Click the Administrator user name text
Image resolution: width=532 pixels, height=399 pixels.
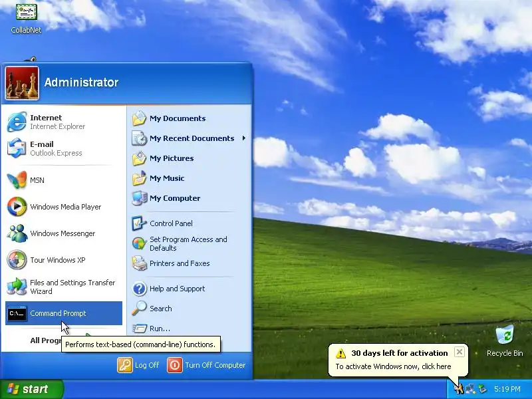tap(81, 82)
